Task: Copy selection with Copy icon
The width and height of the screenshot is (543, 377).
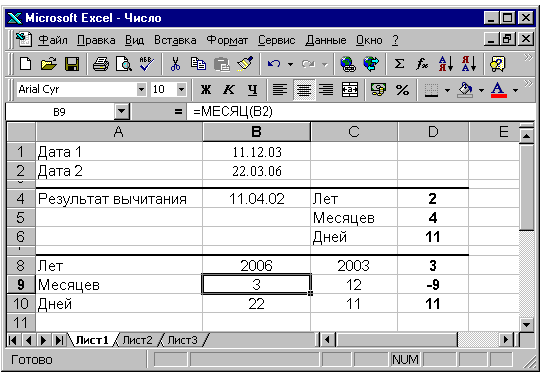Action: tap(198, 64)
